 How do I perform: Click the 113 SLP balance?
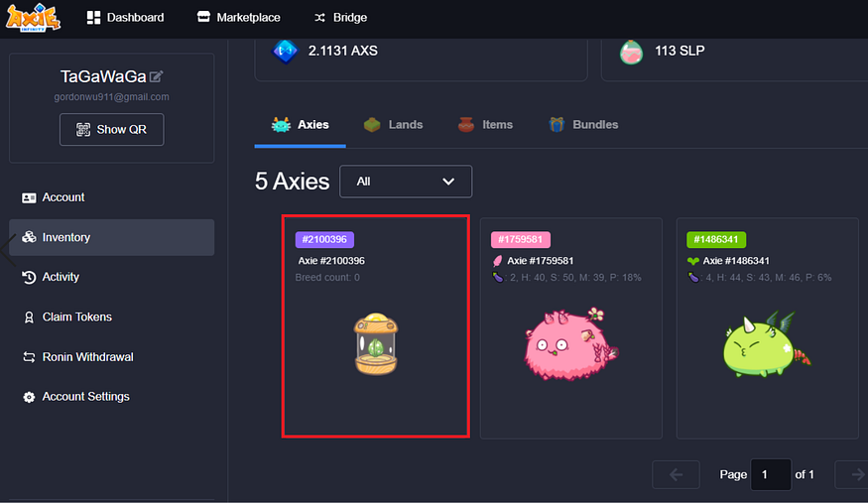click(680, 51)
